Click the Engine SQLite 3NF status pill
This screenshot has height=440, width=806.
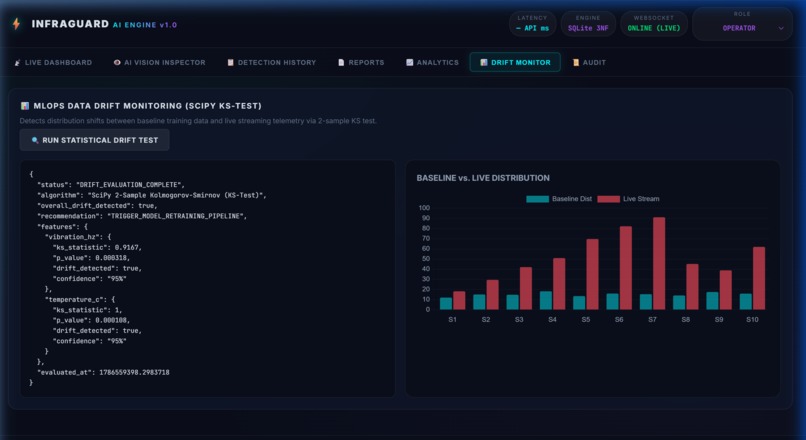(588, 24)
